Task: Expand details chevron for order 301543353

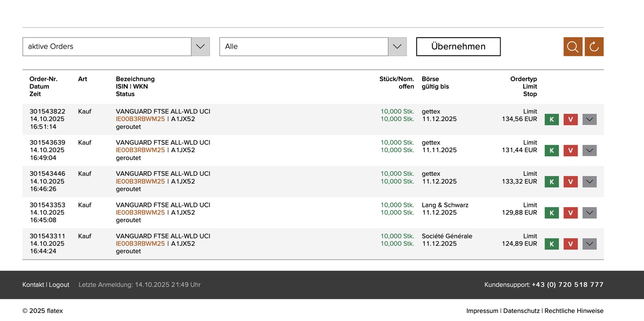Action: [x=589, y=213]
